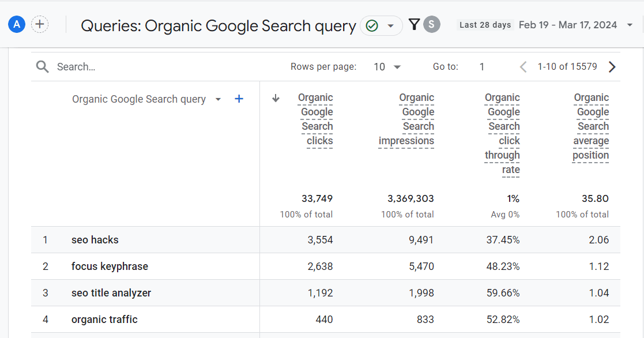Viewport: 644px width, 338px height.
Task: Click the filter funnel icon next to the title
Action: pos(414,24)
